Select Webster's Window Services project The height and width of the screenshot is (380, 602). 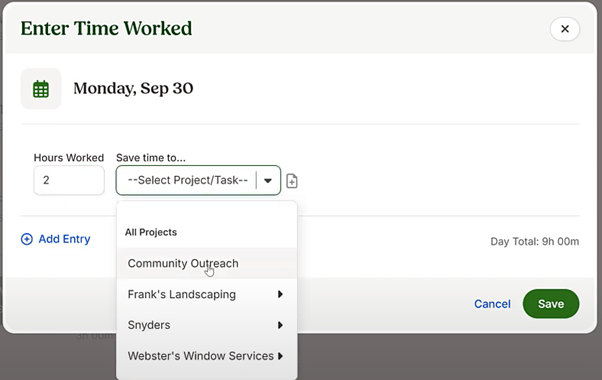[x=207, y=356]
